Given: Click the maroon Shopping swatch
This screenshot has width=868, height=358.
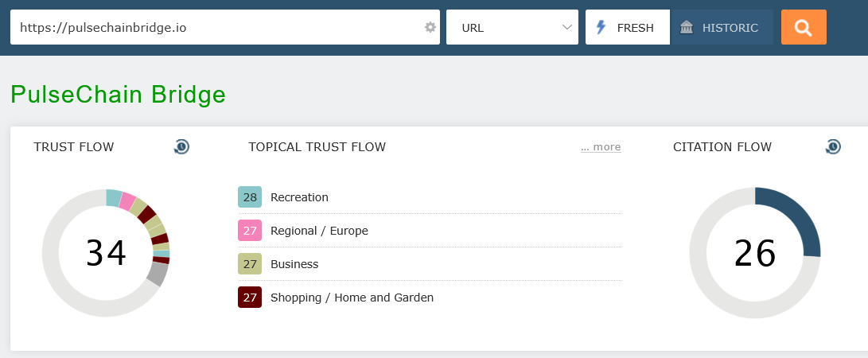Looking at the screenshot, I should coord(250,298).
